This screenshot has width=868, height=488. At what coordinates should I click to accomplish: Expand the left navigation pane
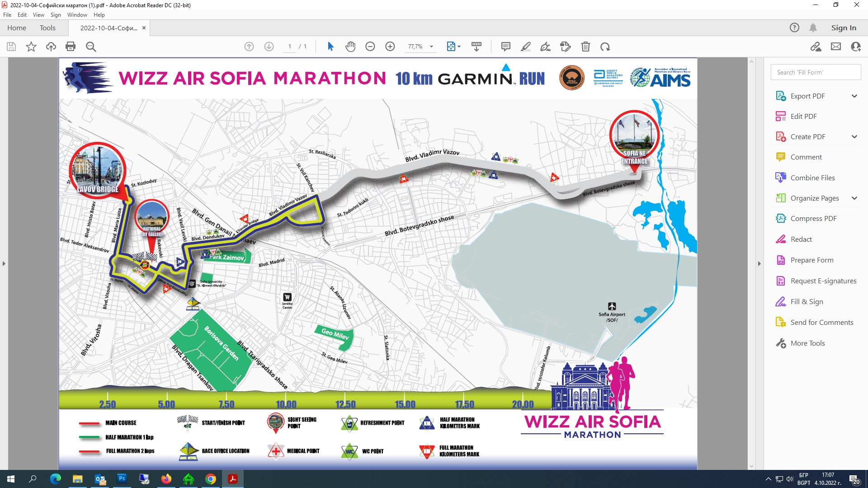coord(4,263)
